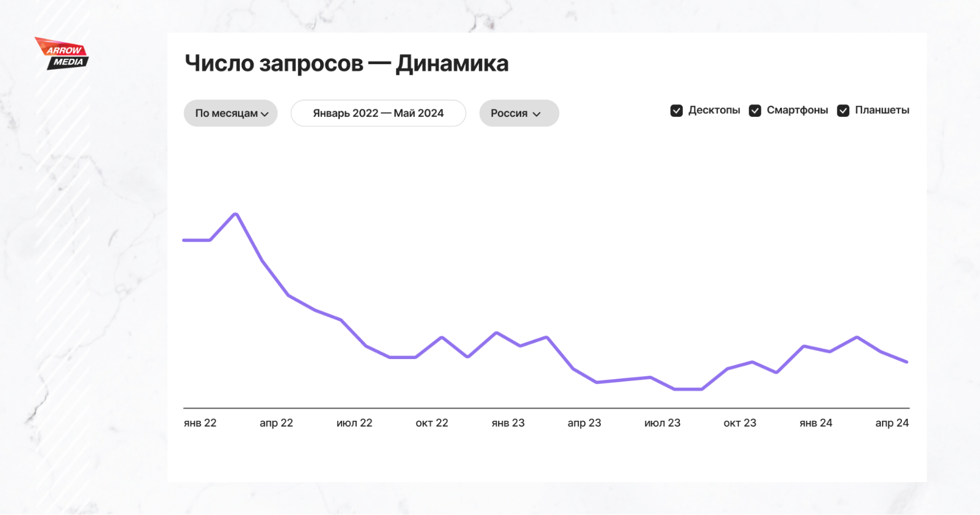Select the 'июл 22' axis label
This screenshot has height=515, width=980.
tap(354, 423)
